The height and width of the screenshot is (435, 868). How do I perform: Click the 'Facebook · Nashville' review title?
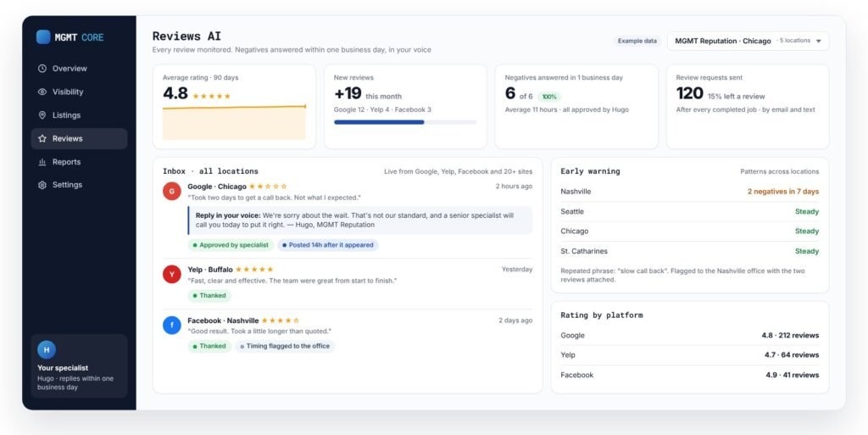tap(223, 321)
